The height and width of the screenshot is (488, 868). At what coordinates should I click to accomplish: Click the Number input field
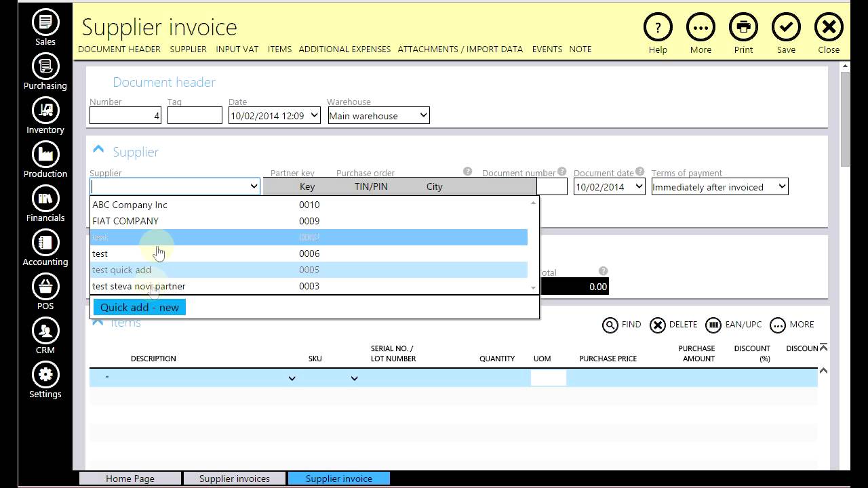click(125, 116)
